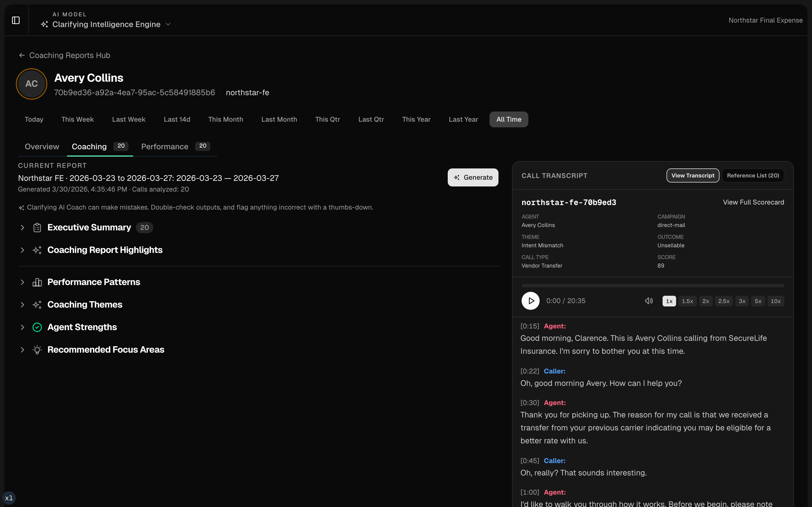Switch playback speed to 10x
The height and width of the screenshot is (507, 812).
coord(776,301)
